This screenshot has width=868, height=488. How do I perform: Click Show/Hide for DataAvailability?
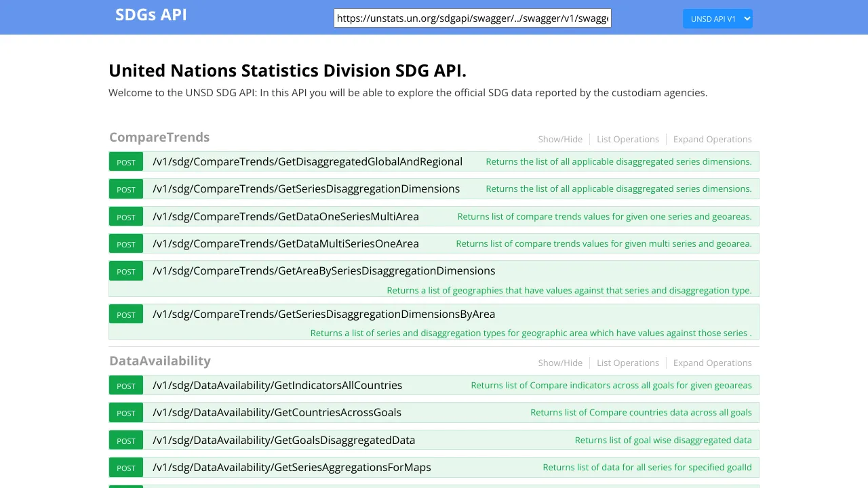560,363
